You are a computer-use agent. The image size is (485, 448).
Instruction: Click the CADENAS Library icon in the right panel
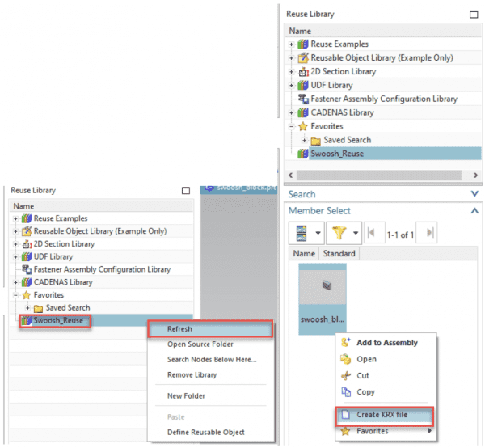pyautogui.click(x=303, y=112)
